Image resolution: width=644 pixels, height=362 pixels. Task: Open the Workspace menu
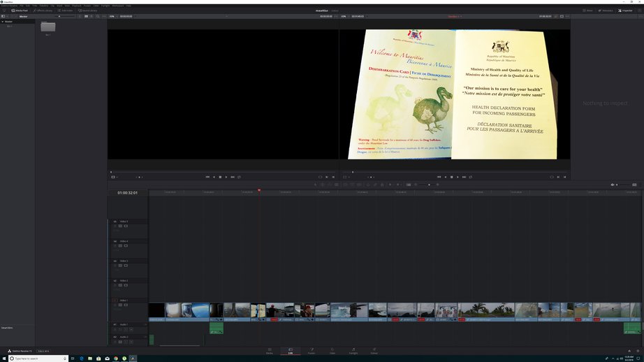coord(118,6)
